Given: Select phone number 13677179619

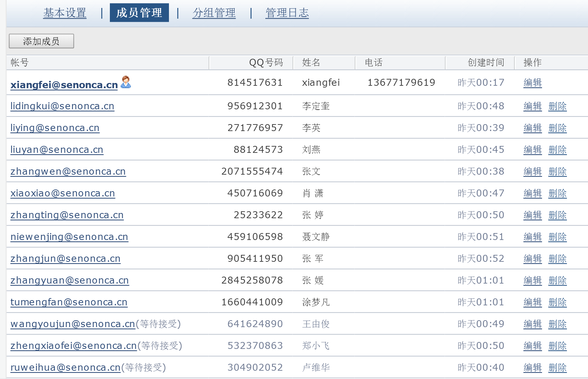Looking at the screenshot, I should point(401,83).
